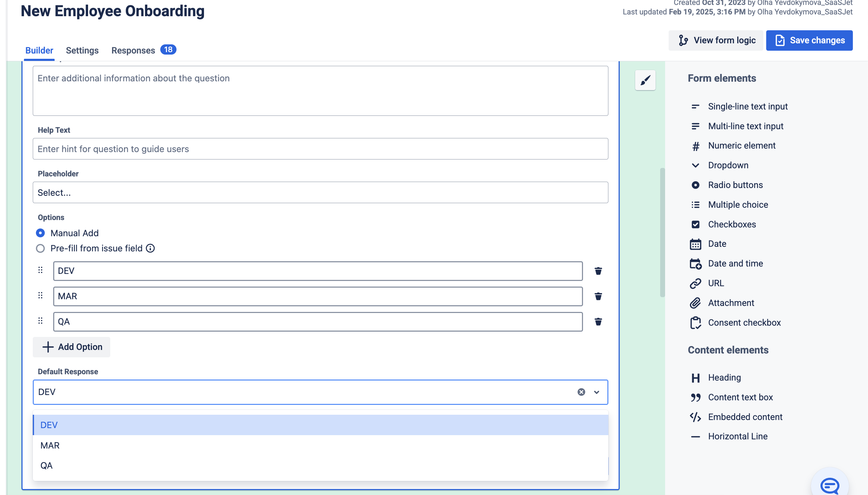
Task: Select the Manual Add radio option
Action: [41, 233]
